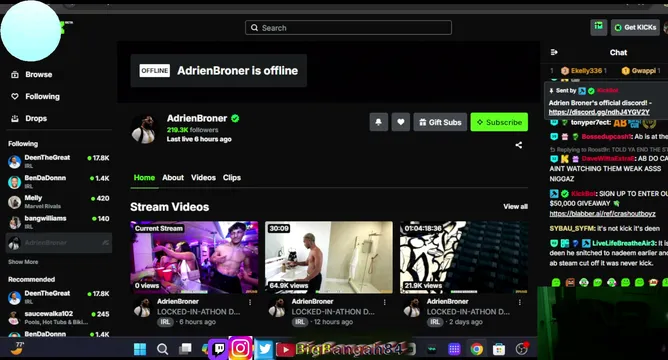The width and height of the screenshot is (668, 360).
Task: Open the 01:04:18:36 video thumbnail
Action: coord(464,257)
